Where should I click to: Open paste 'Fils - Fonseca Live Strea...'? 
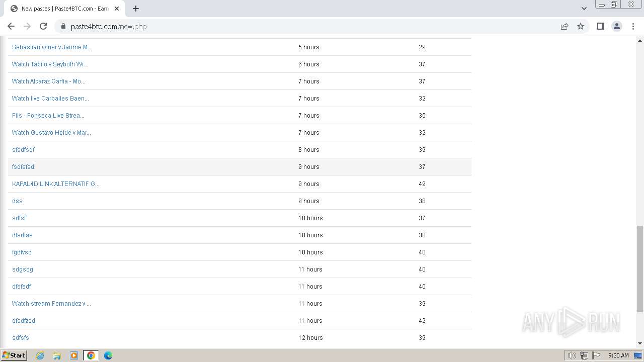click(x=48, y=116)
